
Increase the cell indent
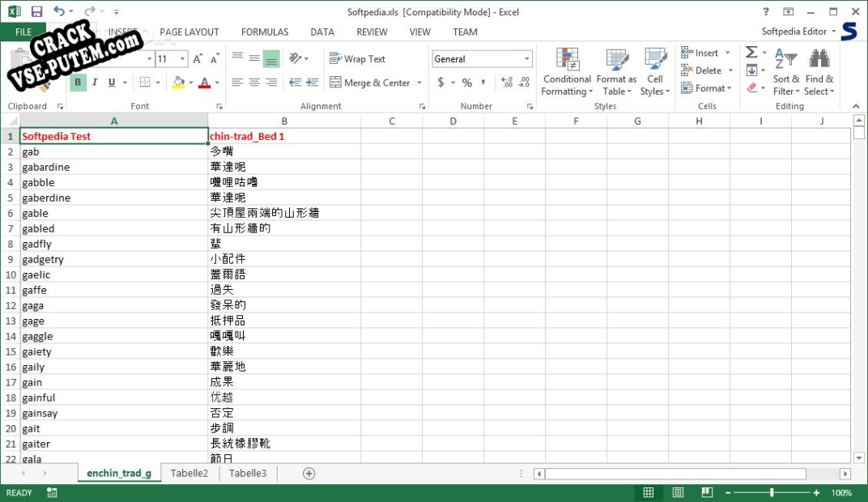tap(313, 83)
